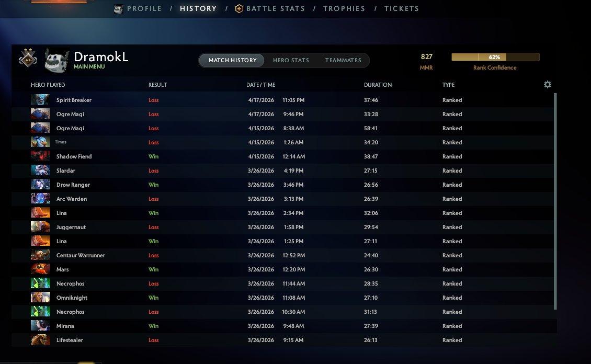The width and height of the screenshot is (591, 364).
Task: Click the Juggernaut hero name
Action: (x=71, y=227)
